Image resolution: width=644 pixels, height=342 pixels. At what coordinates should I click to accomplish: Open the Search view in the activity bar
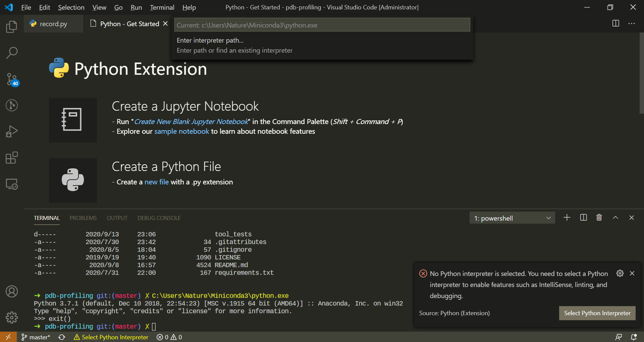[12, 53]
